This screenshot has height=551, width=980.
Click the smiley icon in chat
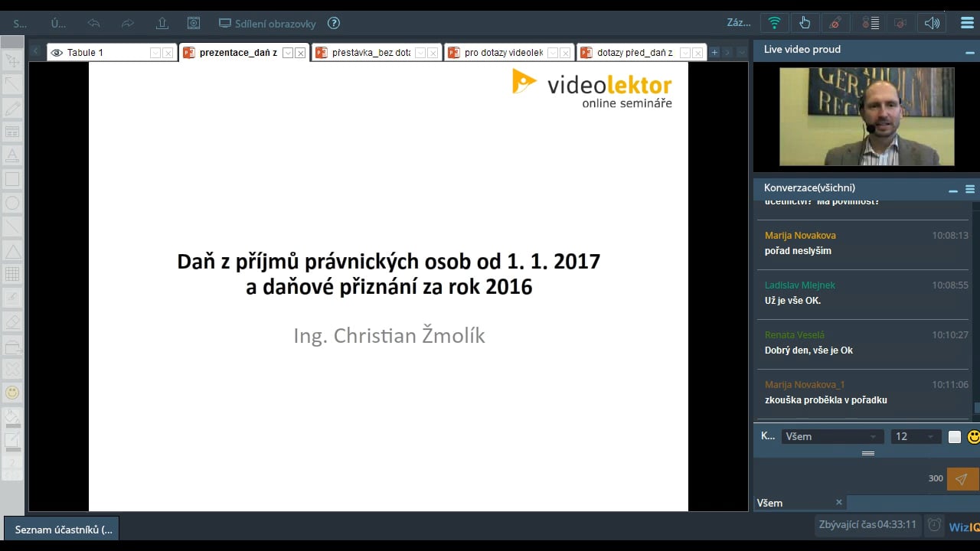[973, 436]
